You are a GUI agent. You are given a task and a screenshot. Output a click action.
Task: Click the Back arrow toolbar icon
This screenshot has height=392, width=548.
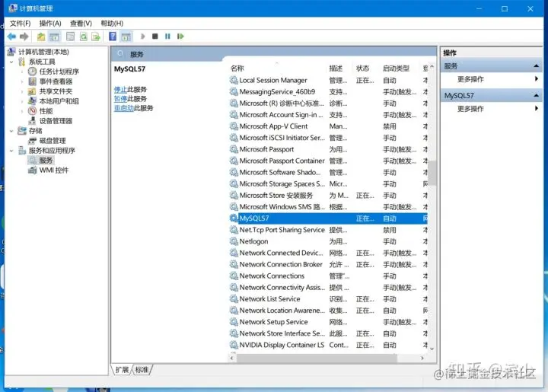pos(11,37)
